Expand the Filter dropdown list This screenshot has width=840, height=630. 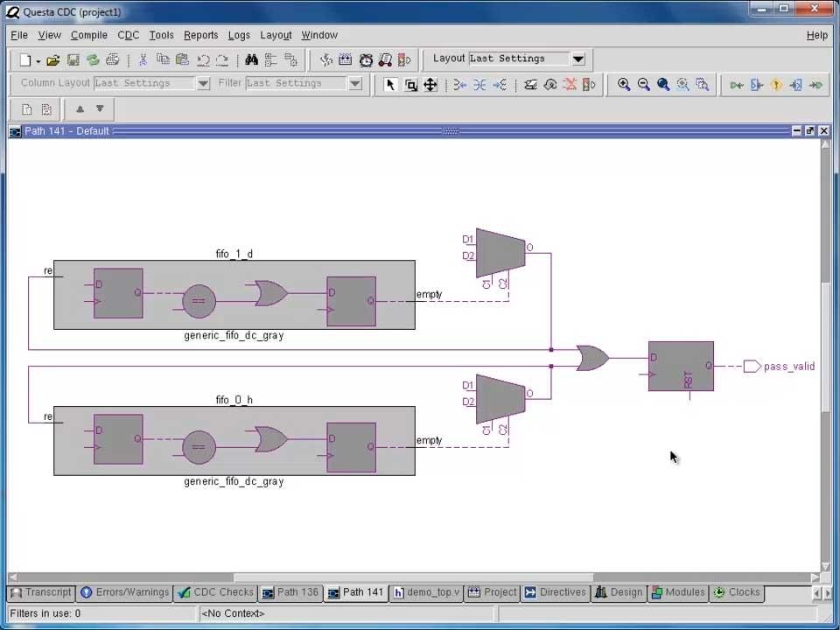pos(354,83)
